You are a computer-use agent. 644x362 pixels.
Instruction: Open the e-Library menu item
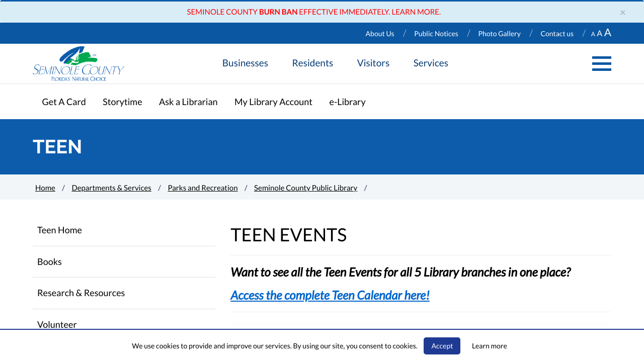tap(347, 102)
